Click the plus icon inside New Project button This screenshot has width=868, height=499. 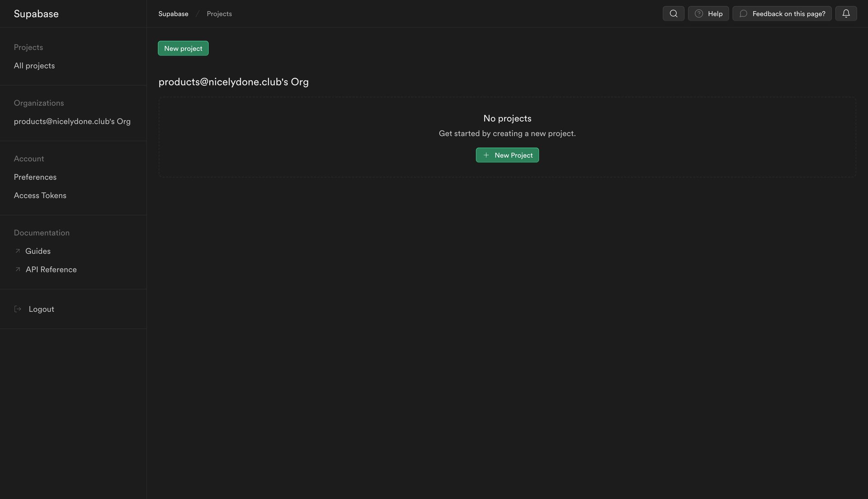pyautogui.click(x=486, y=155)
